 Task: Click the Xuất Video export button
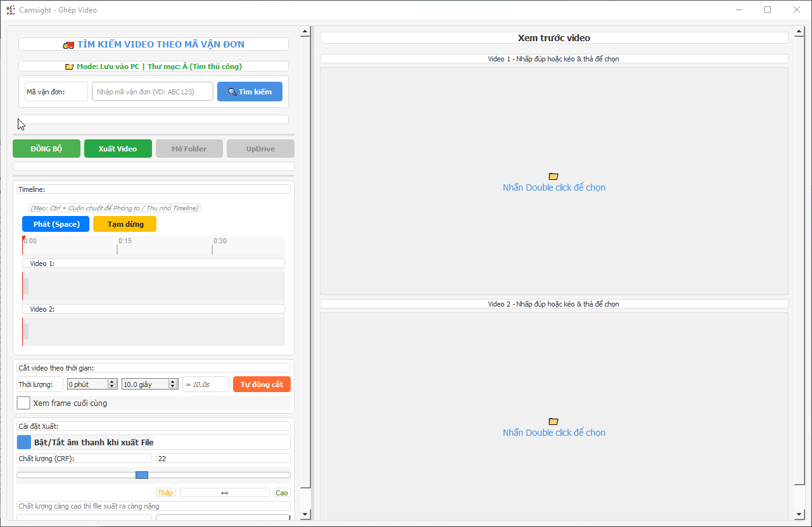[118, 149]
